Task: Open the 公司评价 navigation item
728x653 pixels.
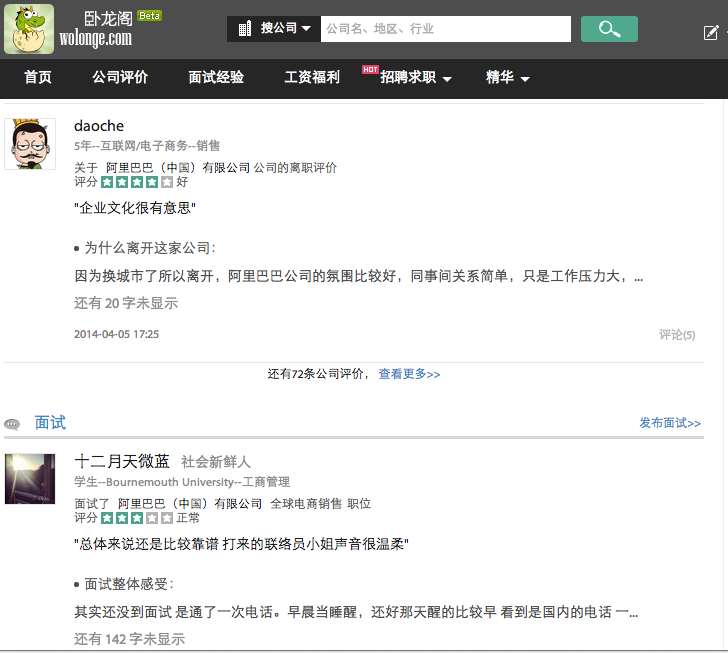Action: point(120,78)
